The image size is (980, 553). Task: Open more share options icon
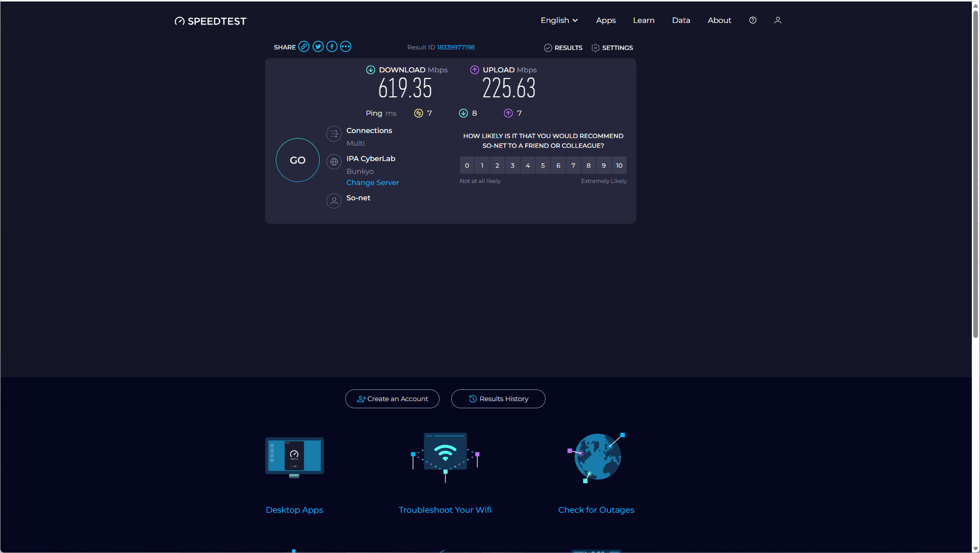click(x=346, y=47)
